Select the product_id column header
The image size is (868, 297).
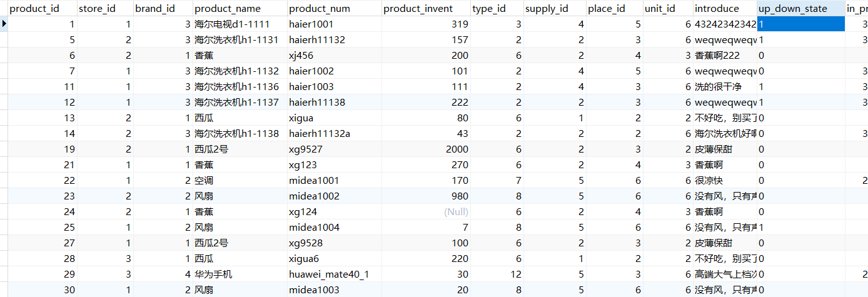coord(43,8)
